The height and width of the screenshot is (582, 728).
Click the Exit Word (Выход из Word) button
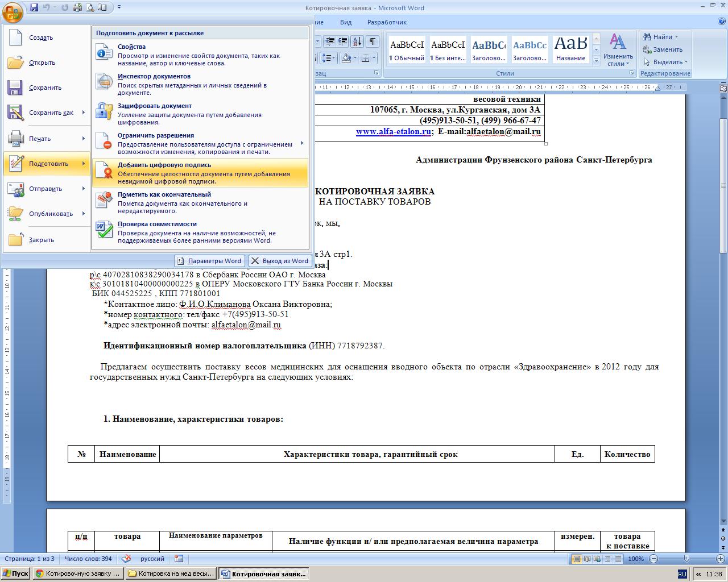pyautogui.click(x=280, y=261)
